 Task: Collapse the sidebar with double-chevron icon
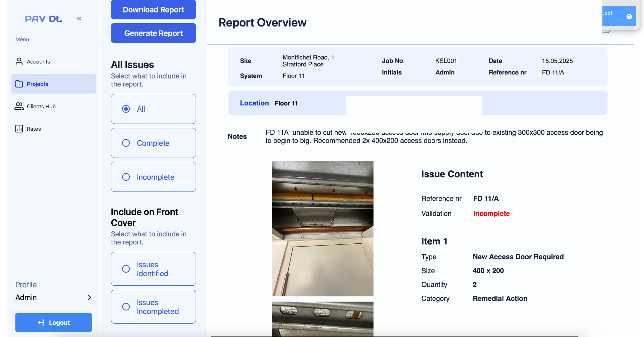coord(79,18)
